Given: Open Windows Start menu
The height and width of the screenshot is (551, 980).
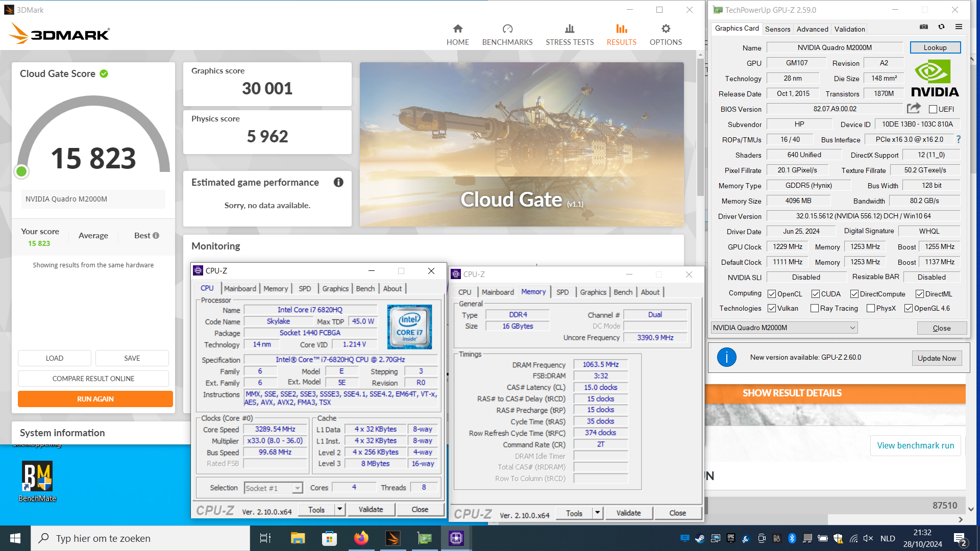Looking at the screenshot, I should coord(15,538).
